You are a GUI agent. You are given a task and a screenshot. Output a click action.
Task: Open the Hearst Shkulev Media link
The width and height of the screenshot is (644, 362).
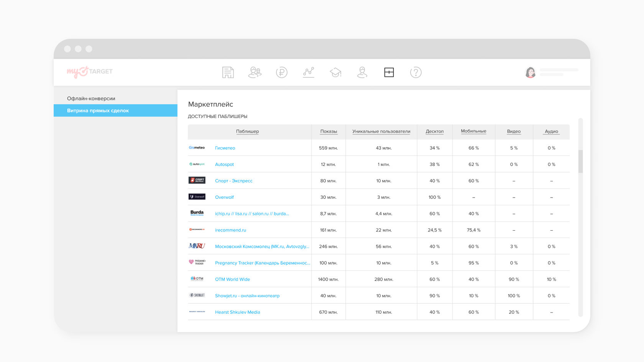point(237,312)
